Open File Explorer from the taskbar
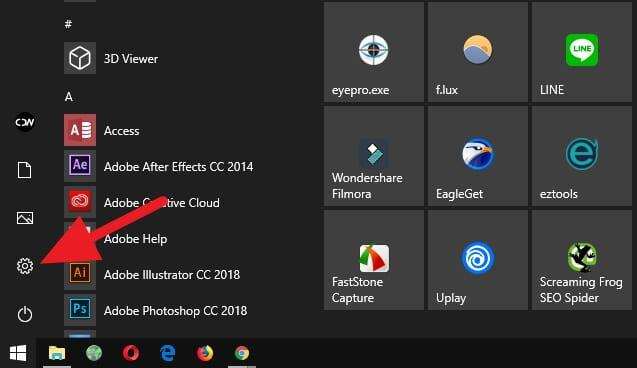The image size is (637, 368). coord(57,353)
